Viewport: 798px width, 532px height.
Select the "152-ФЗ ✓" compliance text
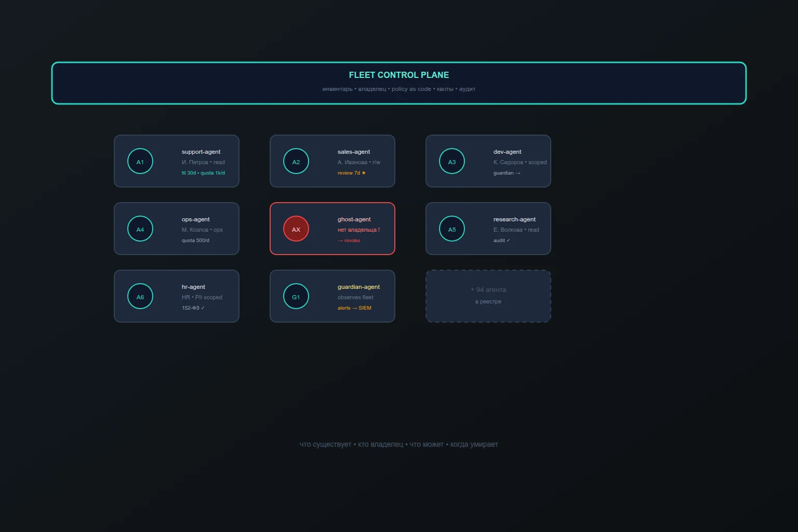pos(193,308)
